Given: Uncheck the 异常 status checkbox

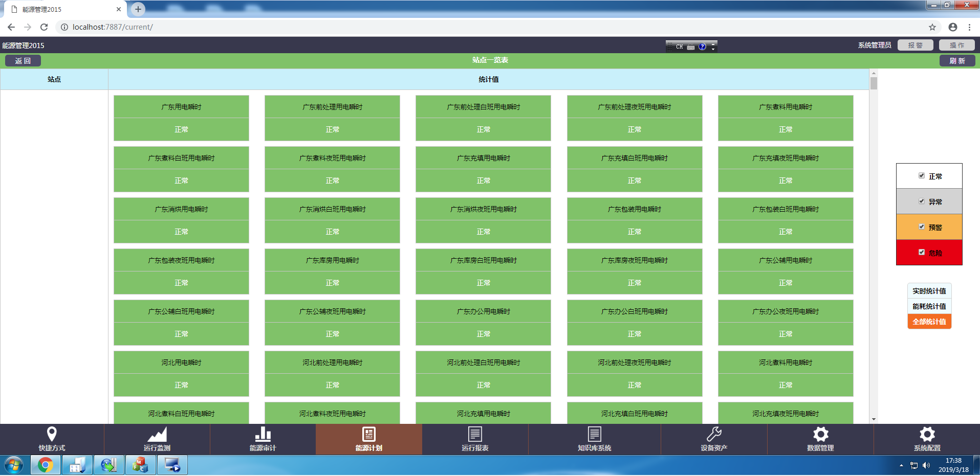Looking at the screenshot, I should (922, 201).
